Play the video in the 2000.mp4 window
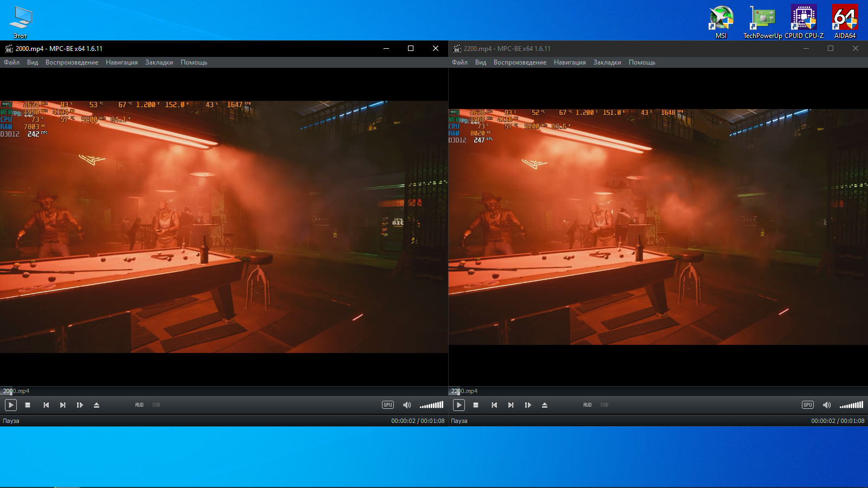868x488 pixels. (11, 405)
